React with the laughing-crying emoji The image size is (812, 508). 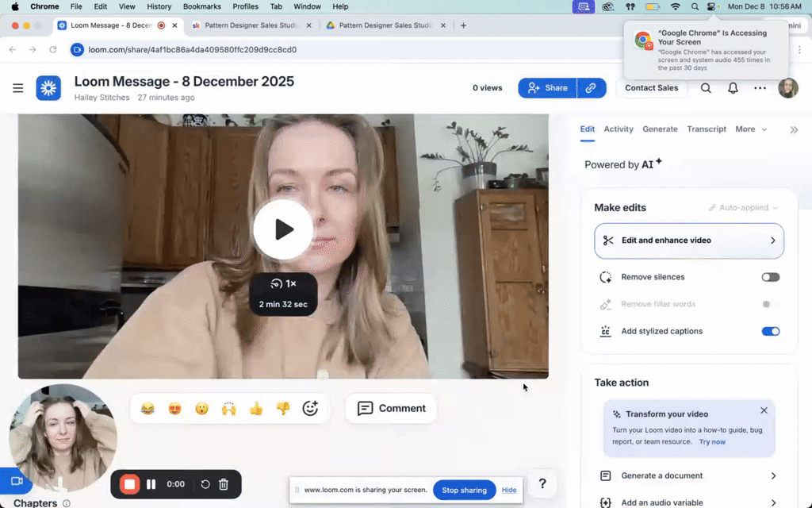147,409
